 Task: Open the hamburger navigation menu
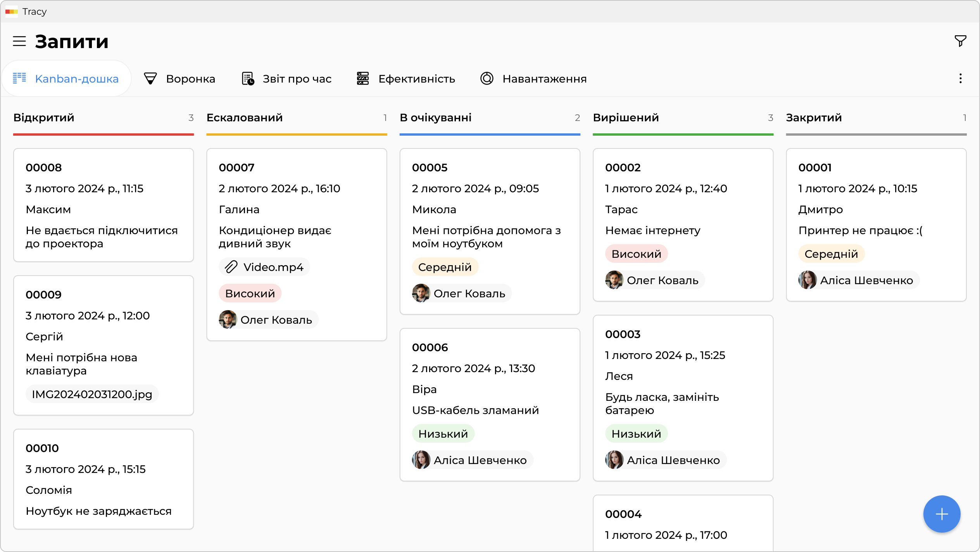(x=19, y=41)
